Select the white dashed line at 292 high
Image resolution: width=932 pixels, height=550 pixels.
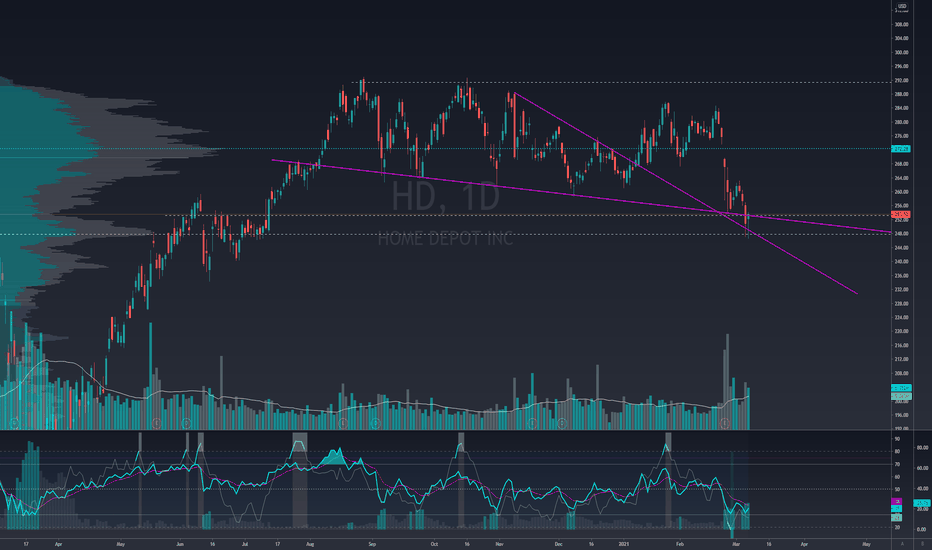pyautogui.click(x=621, y=82)
